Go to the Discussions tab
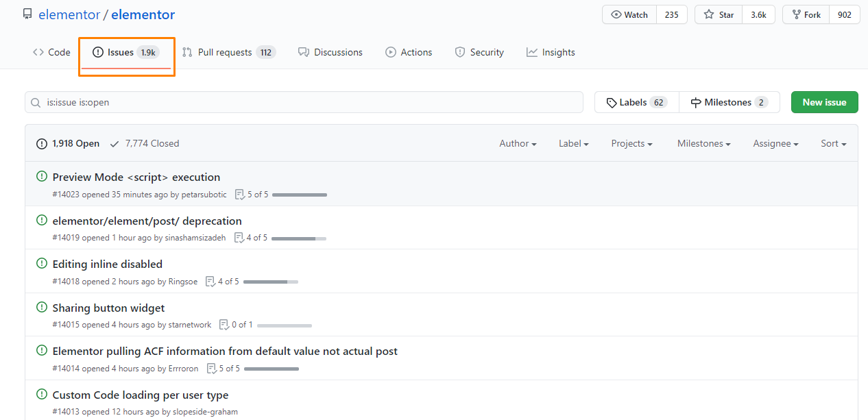This screenshot has height=420, width=868. (x=330, y=52)
